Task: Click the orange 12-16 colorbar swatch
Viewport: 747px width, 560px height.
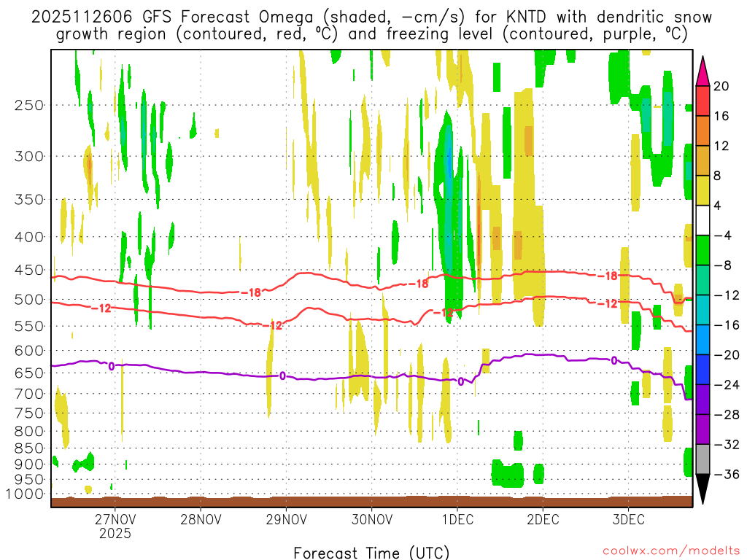Action: point(703,131)
